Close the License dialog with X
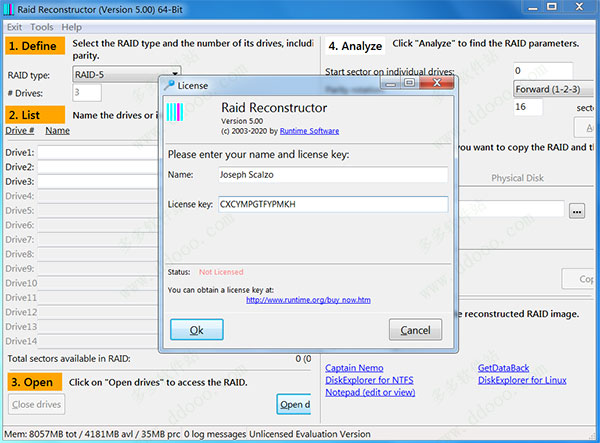Image resolution: width=600 pixels, height=443 pixels. pos(437,82)
